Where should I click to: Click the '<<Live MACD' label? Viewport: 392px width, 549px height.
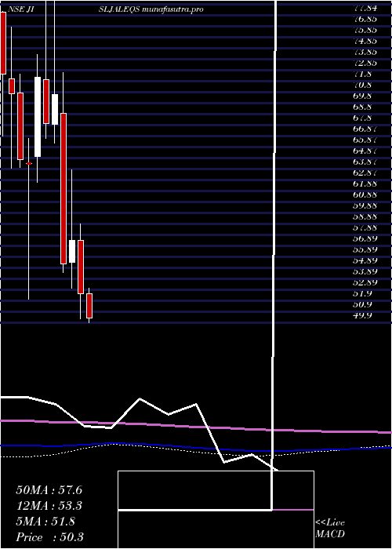(330, 529)
